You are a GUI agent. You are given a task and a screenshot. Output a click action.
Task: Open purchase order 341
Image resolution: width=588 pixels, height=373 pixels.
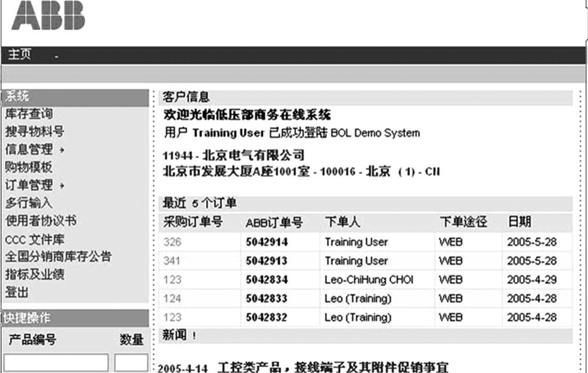[172, 261]
